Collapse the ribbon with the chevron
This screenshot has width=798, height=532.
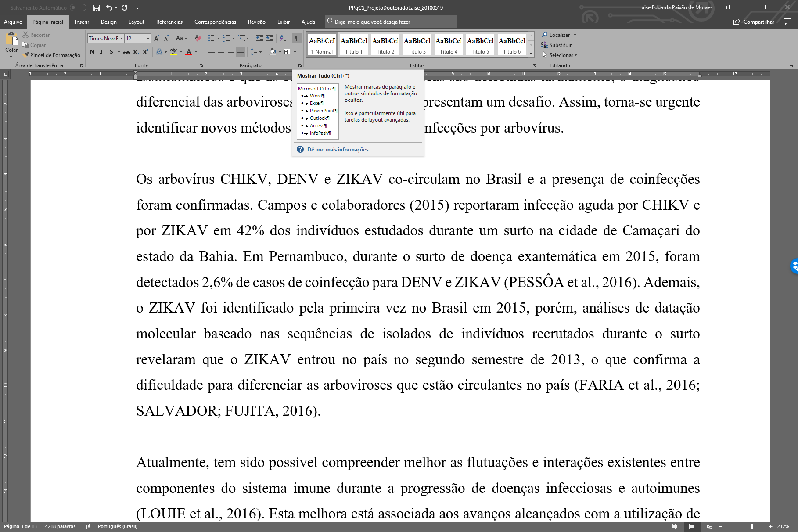791,65
